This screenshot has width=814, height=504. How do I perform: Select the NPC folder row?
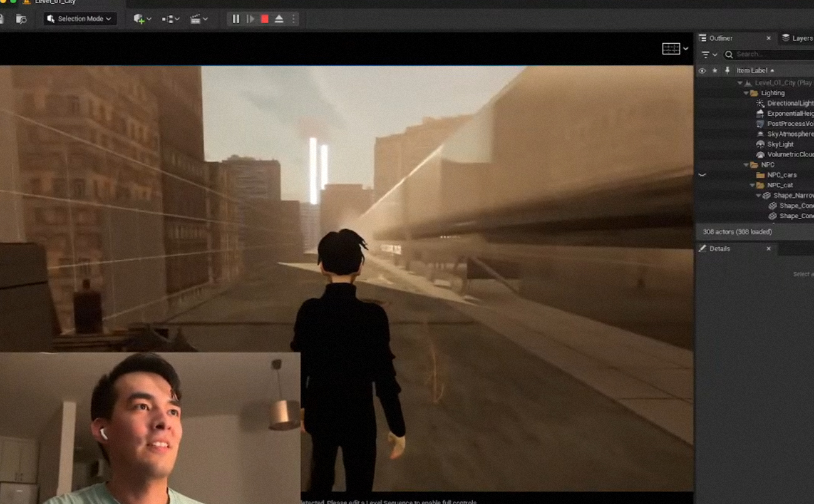755,165
